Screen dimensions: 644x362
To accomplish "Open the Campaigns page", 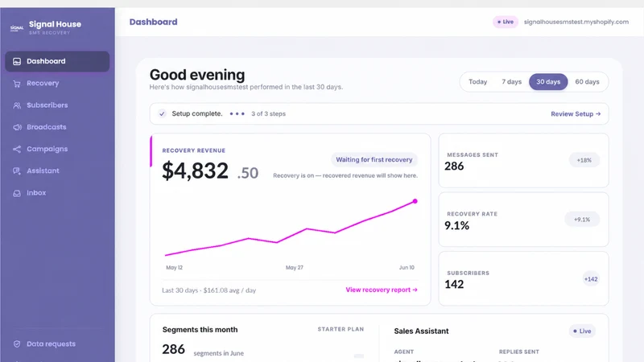I will pyautogui.click(x=57, y=149).
